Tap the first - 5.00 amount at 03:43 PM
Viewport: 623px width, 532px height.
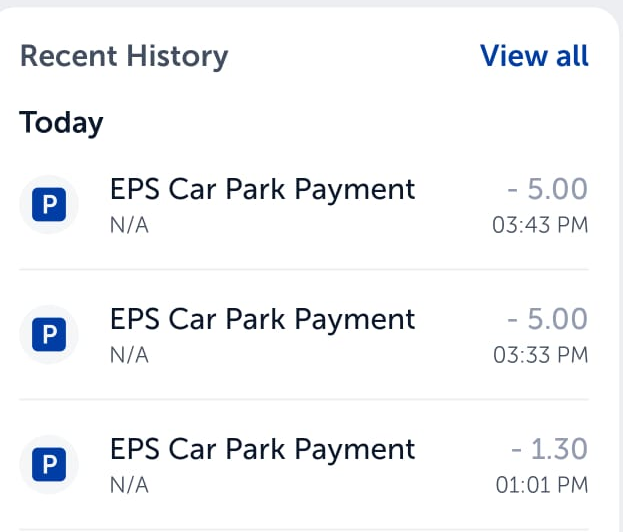548,189
